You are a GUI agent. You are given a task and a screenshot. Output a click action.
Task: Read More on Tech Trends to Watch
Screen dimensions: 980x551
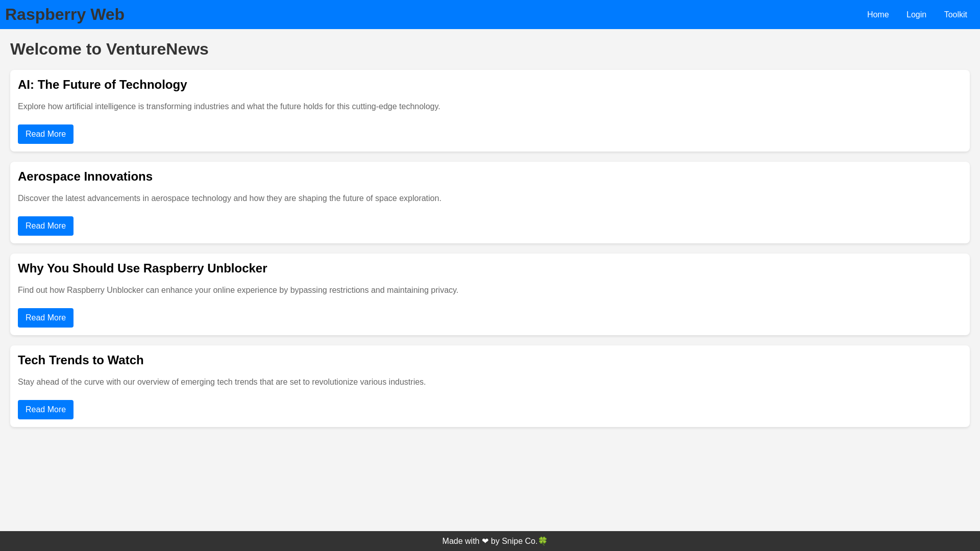[45, 410]
